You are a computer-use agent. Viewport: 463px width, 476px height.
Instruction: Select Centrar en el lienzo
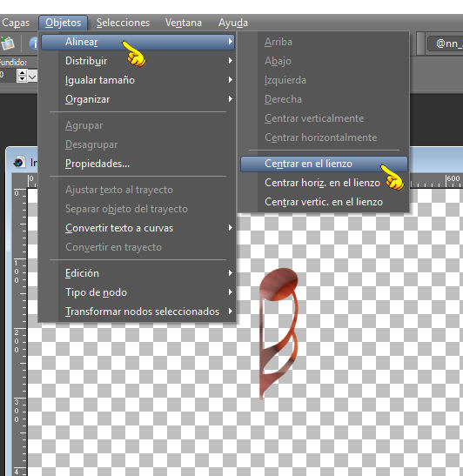tap(324, 164)
